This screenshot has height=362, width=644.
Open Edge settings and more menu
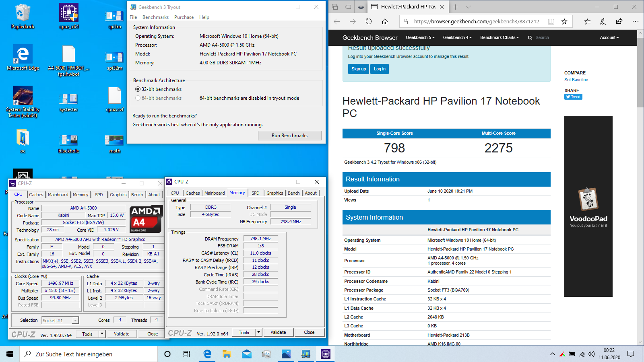pos(635,22)
